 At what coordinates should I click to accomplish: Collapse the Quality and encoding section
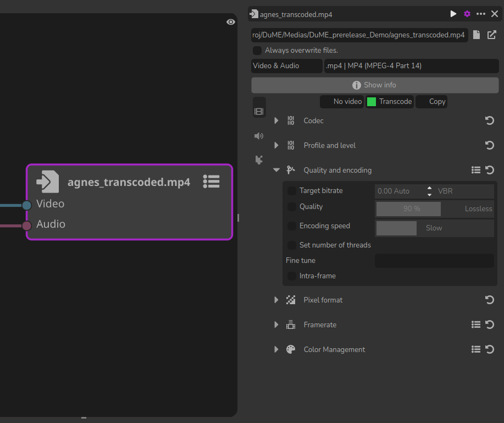pos(276,170)
